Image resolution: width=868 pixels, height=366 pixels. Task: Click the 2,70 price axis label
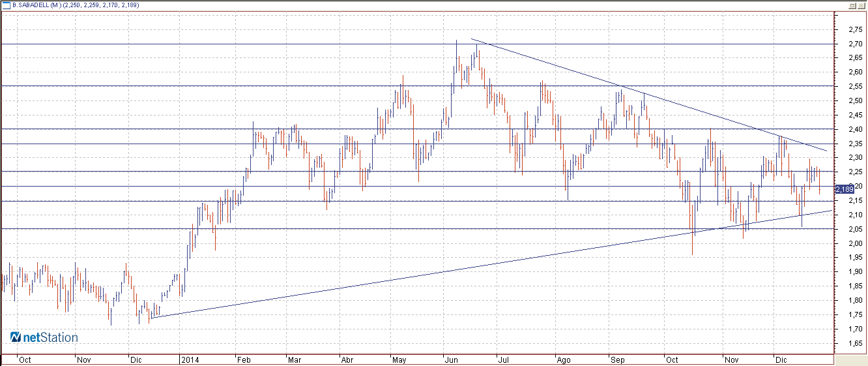click(856, 44)
